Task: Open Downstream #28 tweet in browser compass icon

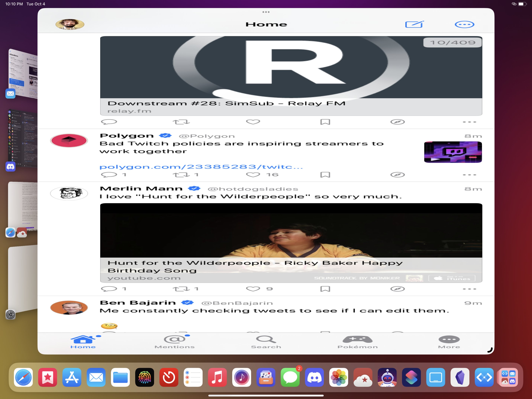Action: (x=397, y=122)
